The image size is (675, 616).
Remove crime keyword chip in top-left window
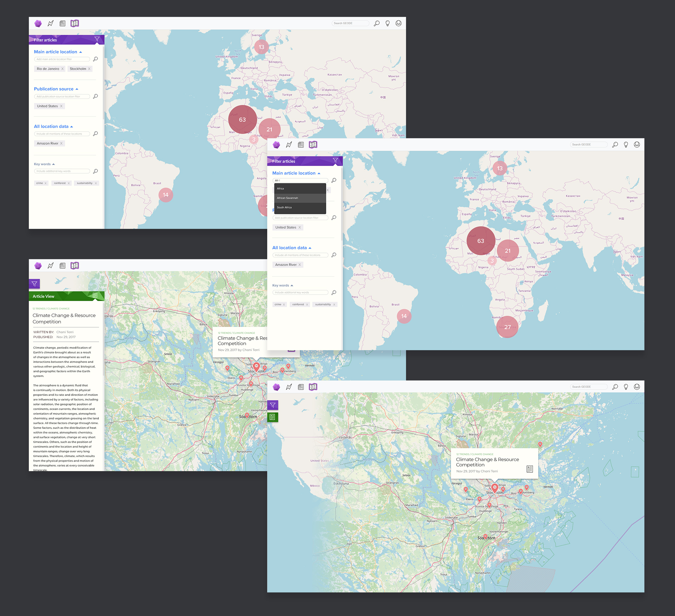(x=45, y=183)
